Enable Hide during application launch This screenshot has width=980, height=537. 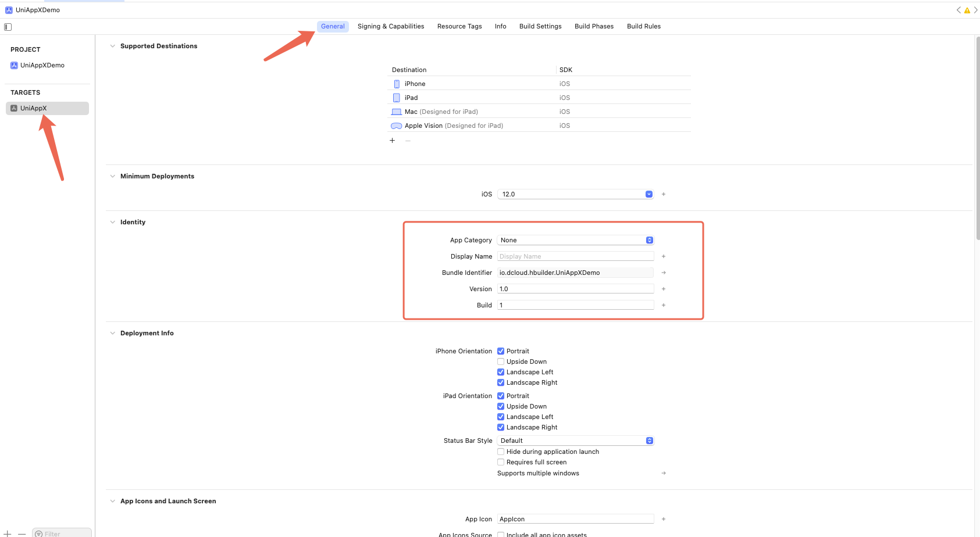tap(501, 452)
